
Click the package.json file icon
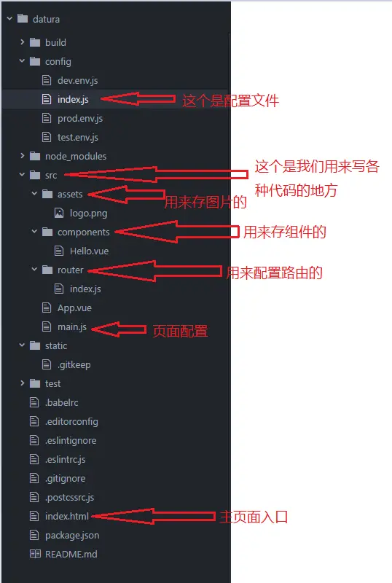click(34, 535)
